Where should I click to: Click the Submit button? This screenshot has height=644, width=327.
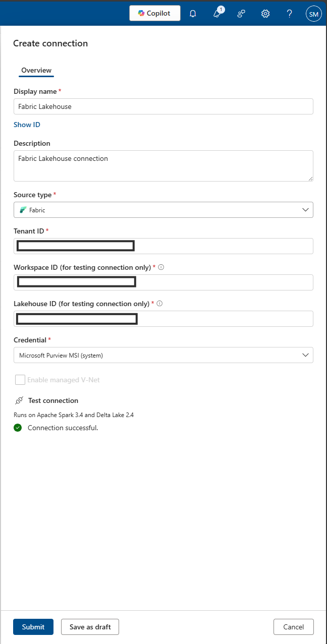[33, 627]
